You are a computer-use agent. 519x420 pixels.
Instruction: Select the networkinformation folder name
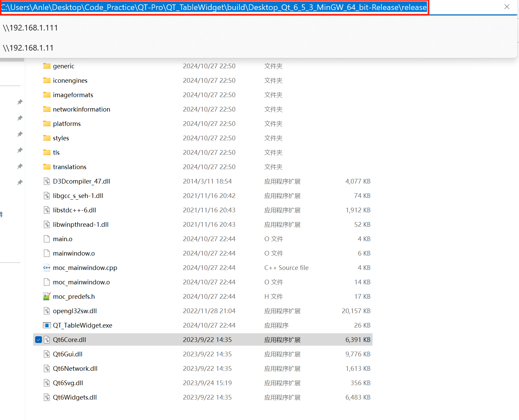click(81, 109)
